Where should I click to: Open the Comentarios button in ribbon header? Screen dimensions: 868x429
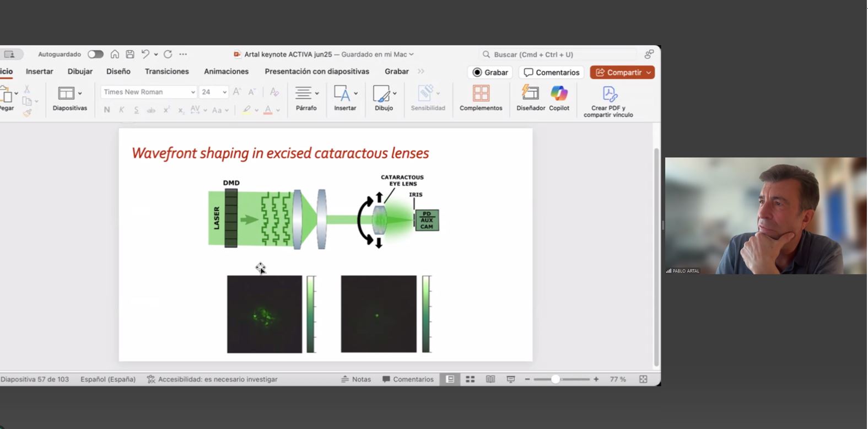tap(551, 72)
